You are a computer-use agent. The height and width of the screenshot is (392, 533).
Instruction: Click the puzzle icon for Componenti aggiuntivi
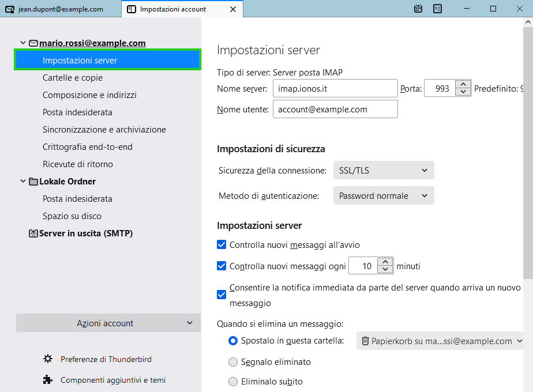click(48, 379)
